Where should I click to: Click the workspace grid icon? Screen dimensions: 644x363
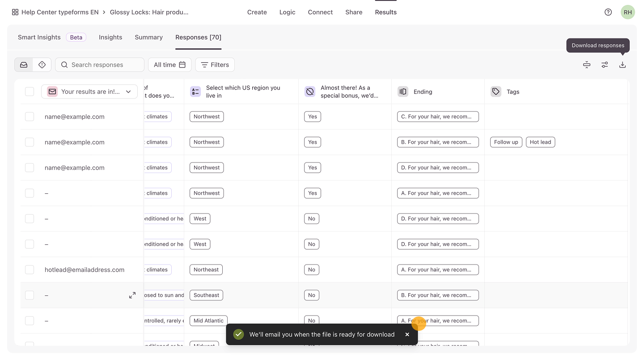[15, 12]
